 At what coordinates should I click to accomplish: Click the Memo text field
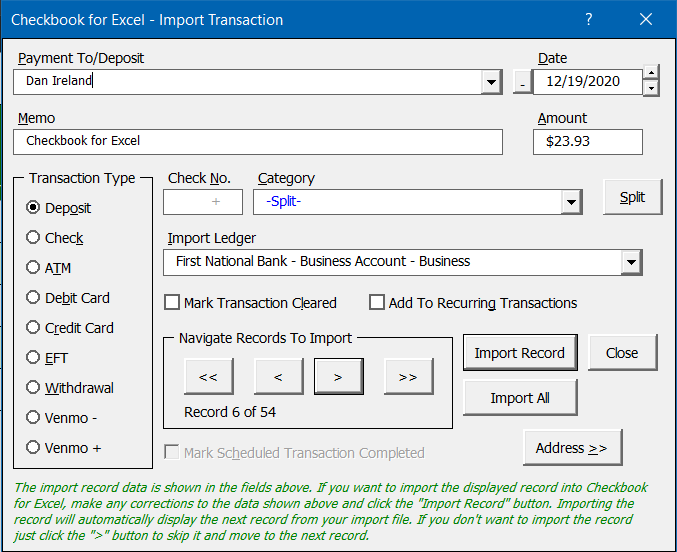point(258,142)
